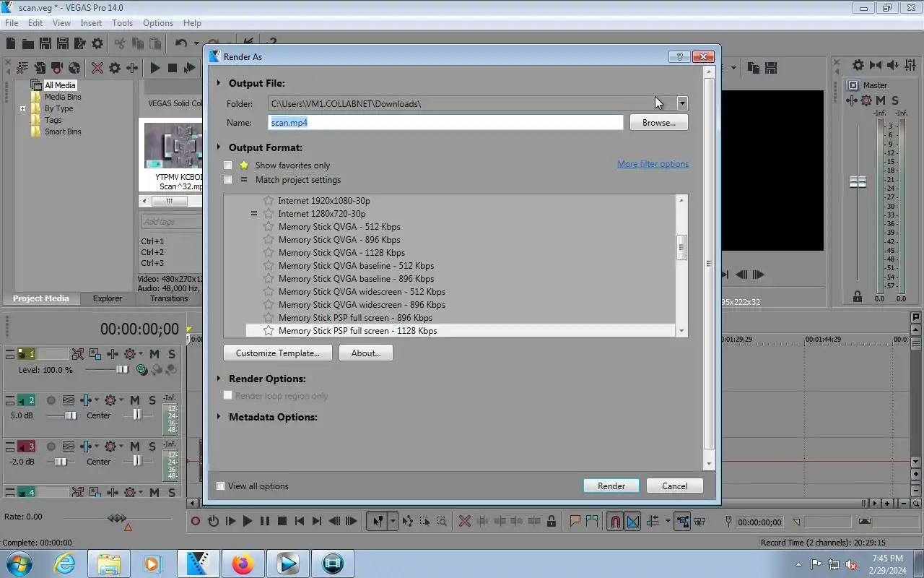Click the Import Media icon in Project Media
Viewport: 924px width, 578px height.
[x=40, y=68]
